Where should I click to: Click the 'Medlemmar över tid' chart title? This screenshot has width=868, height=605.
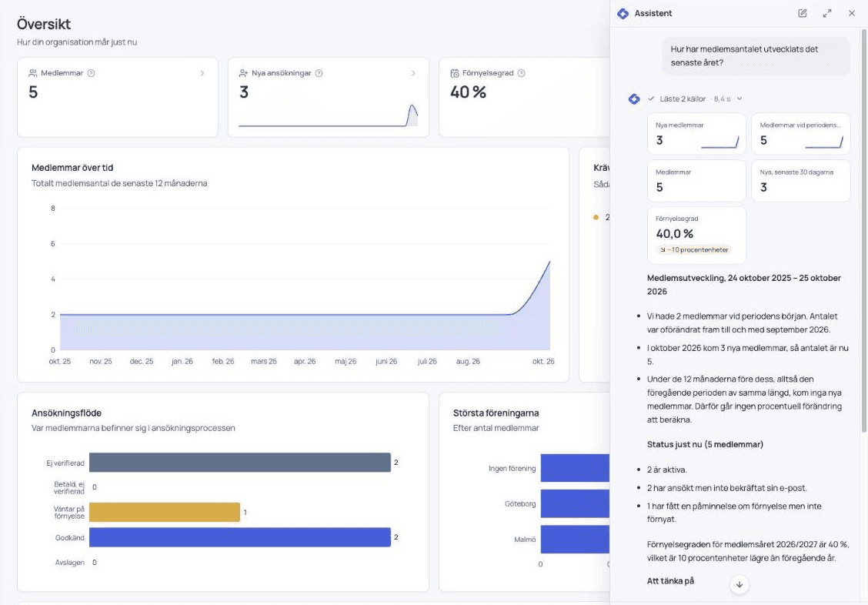pyautogui.click(x=72, y=168)
